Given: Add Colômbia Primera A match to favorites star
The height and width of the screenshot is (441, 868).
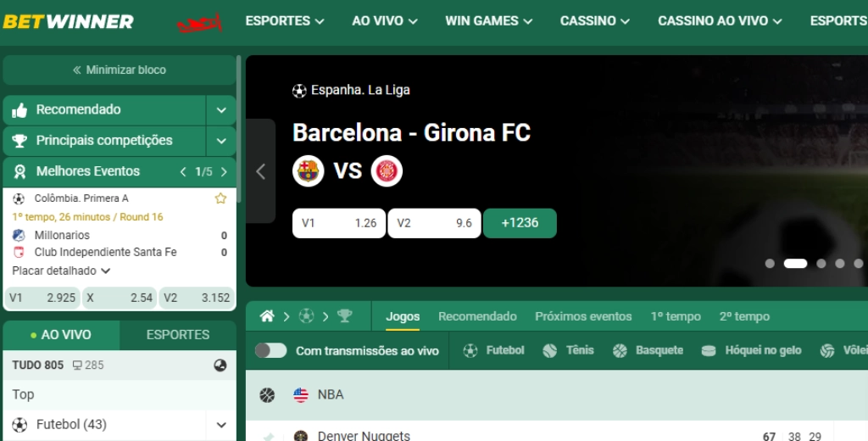Looking at the screenshot, I should point(221,198).
